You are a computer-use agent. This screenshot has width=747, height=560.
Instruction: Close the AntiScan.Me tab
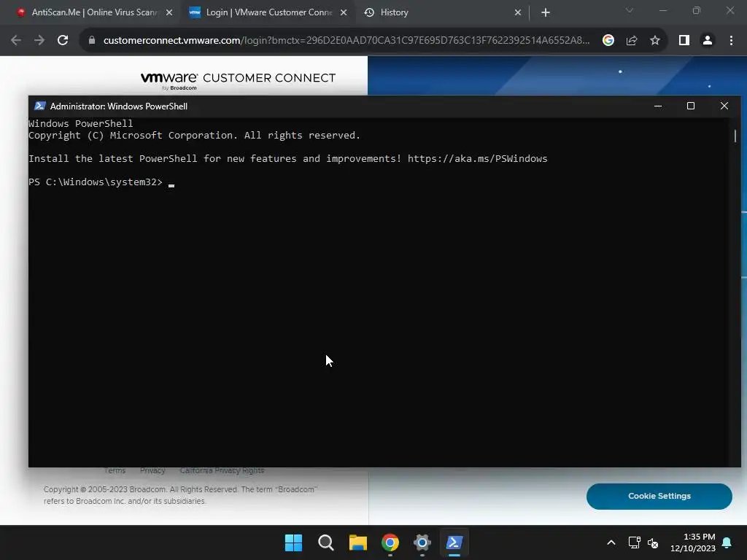[169, 12]
